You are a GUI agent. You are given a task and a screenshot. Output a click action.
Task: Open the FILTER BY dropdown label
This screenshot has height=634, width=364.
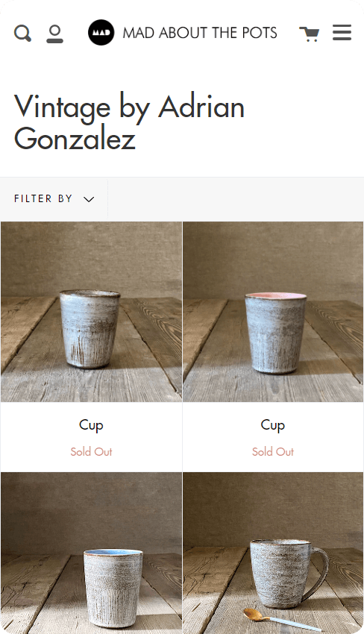pyautogui.click(x=43, y=198)
